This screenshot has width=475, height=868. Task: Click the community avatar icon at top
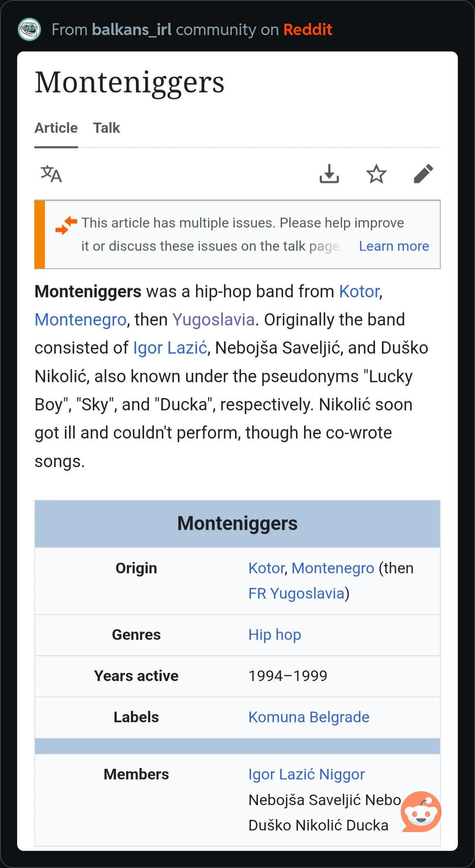pos(29,29)
